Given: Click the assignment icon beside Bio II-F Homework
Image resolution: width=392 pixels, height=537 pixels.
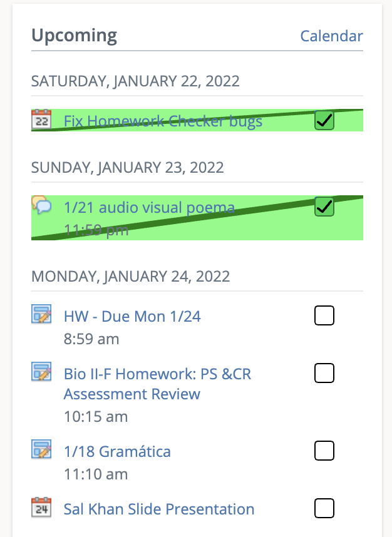Looking at the screenshot, I should 41,372.
